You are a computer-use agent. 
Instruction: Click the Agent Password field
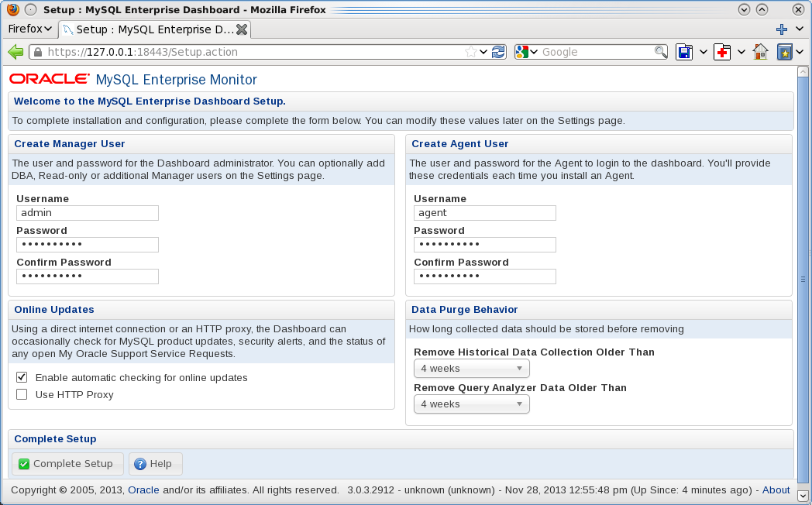click(485, 245)
